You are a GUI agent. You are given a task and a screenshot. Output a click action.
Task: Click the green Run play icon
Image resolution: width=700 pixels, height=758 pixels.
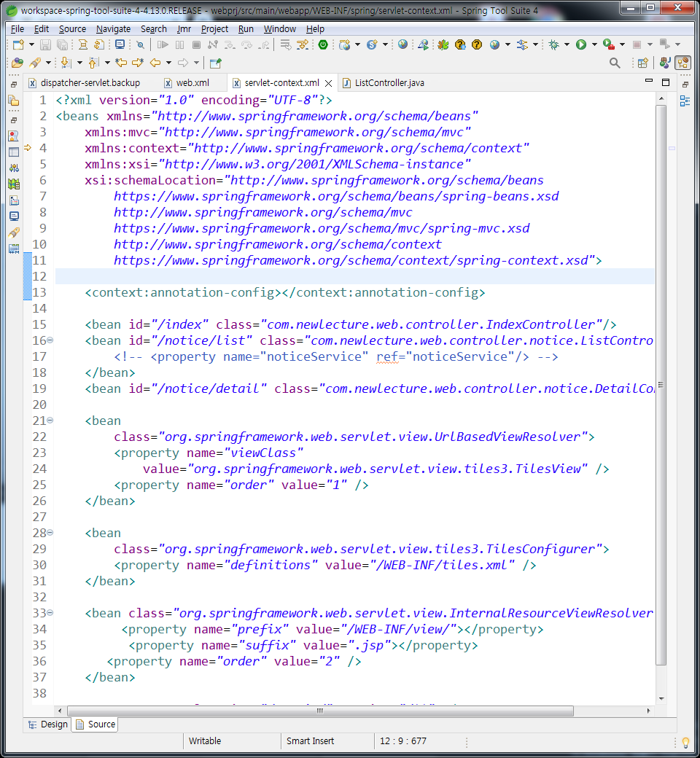point(581,45)
